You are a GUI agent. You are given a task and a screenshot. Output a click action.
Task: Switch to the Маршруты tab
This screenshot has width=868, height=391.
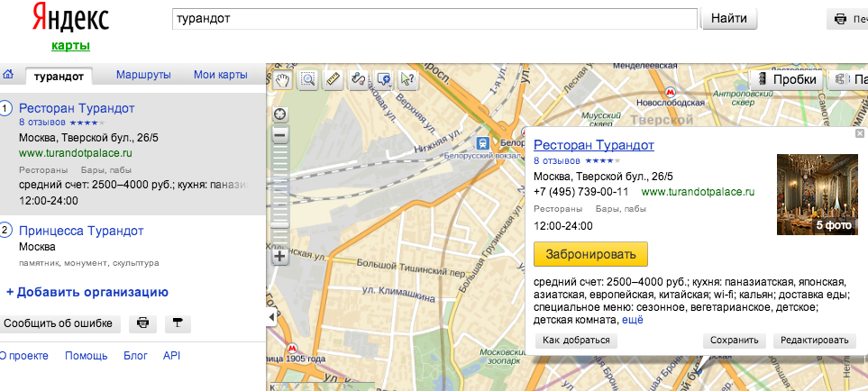tap(143, 75)
